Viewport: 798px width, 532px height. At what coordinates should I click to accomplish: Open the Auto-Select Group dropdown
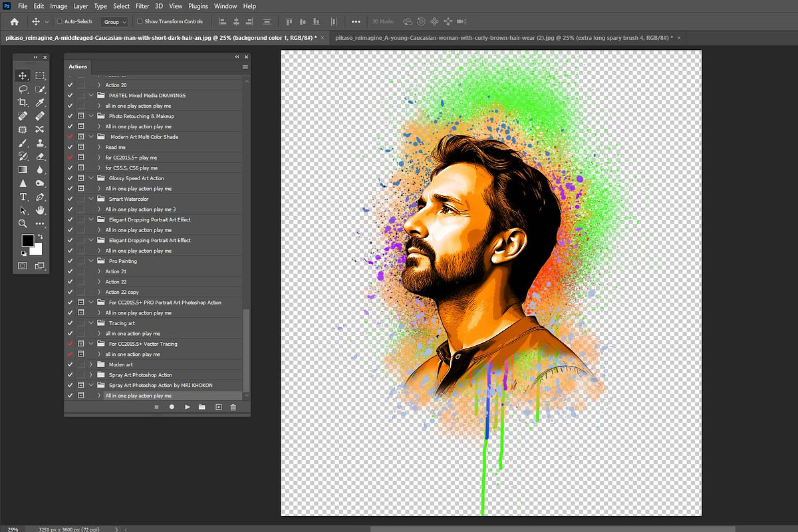[x=114, y=21]
